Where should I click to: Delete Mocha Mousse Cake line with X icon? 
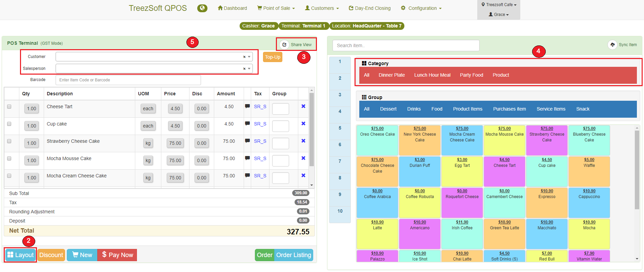tap(303, 158)
